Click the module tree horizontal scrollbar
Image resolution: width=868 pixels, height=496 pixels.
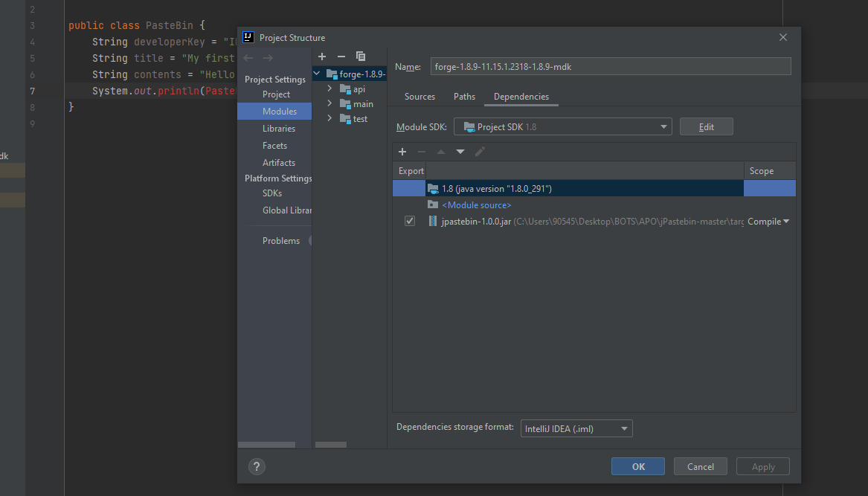[x=330, y=445]
